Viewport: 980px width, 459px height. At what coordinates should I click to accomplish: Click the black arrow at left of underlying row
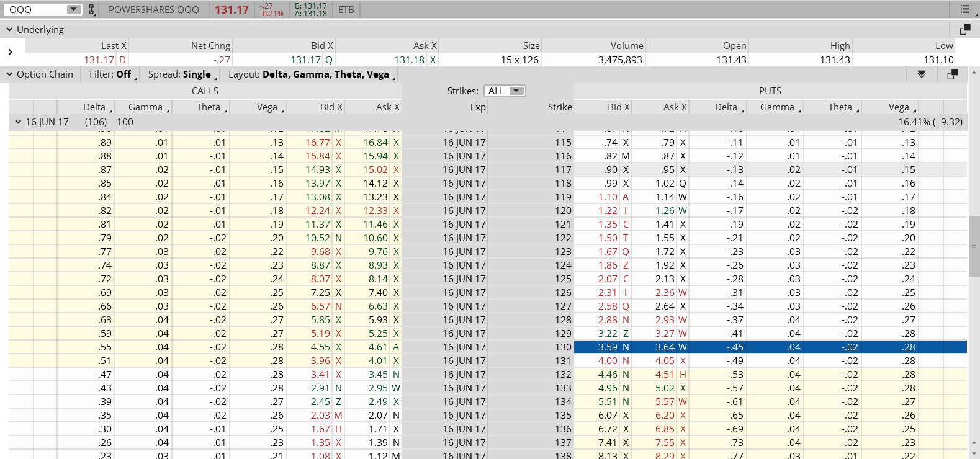[x=11, y=53]
